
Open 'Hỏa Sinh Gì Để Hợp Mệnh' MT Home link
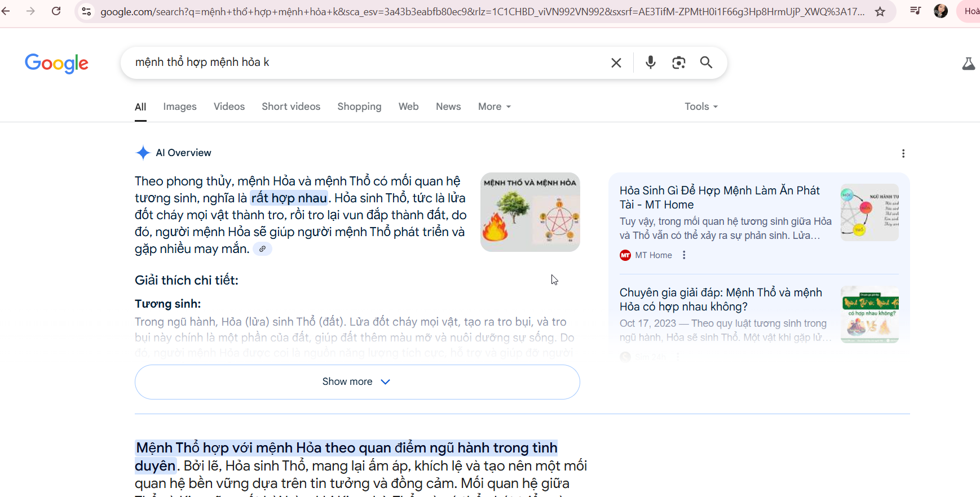point(719,198)
